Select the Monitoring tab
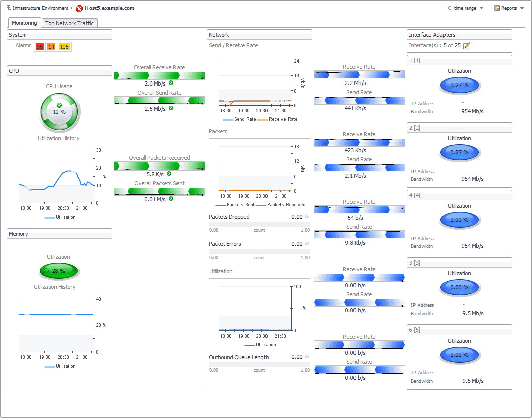This screenshot has height=418, width=532. pos(24,23)
